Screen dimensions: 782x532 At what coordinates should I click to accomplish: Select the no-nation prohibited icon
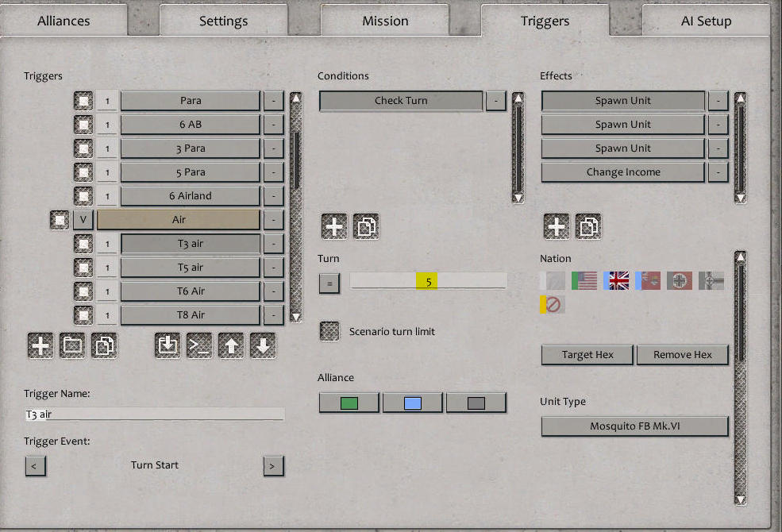pyautogui.click(x=552, y=305)
